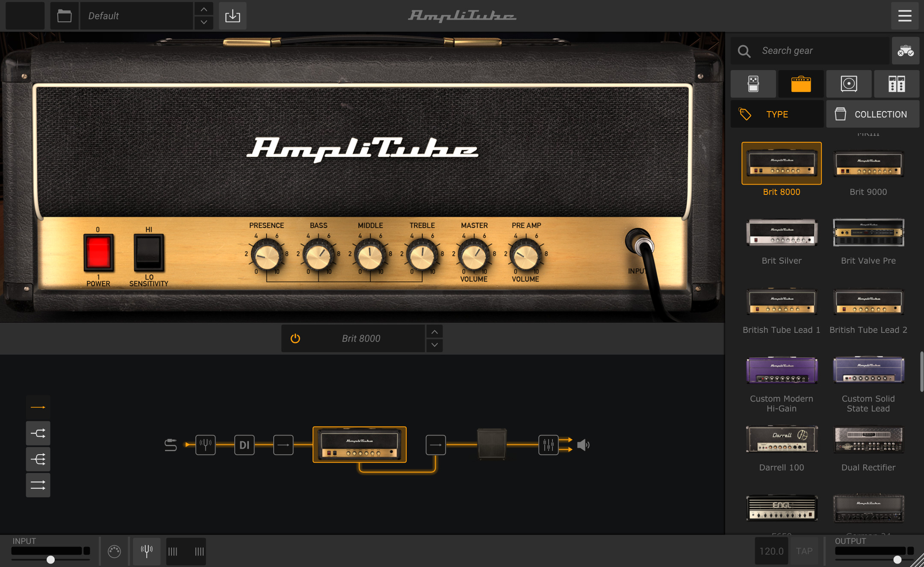Switch to the rack effects category

[897, 84]
